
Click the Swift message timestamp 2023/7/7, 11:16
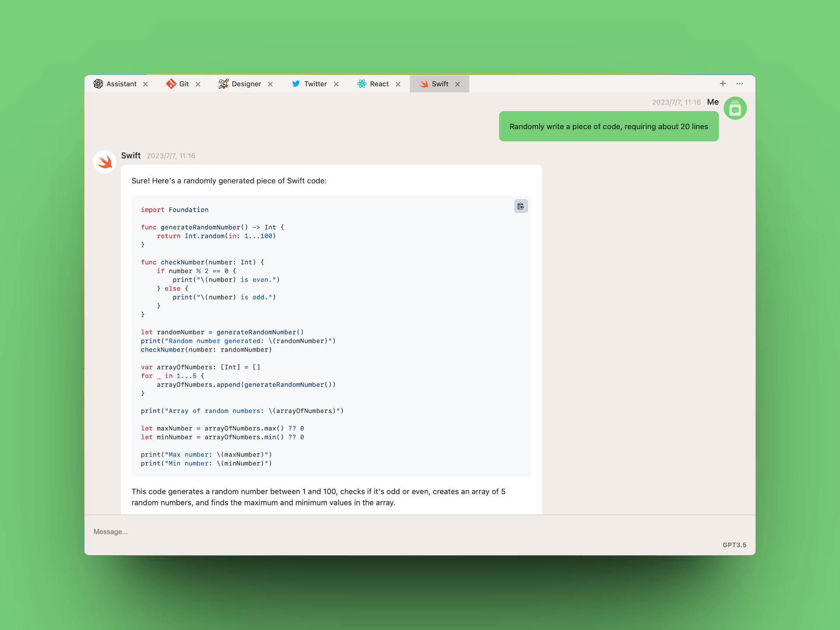[x=171, y=156]
